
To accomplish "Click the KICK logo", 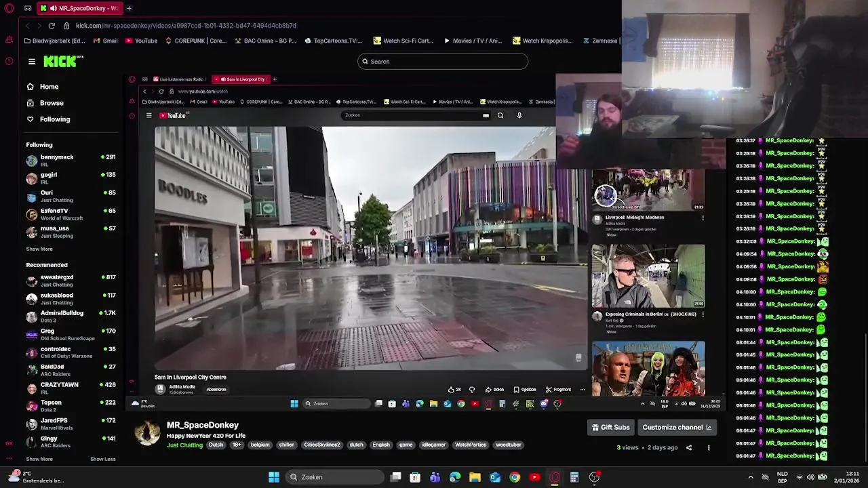I will pos(63,61).
